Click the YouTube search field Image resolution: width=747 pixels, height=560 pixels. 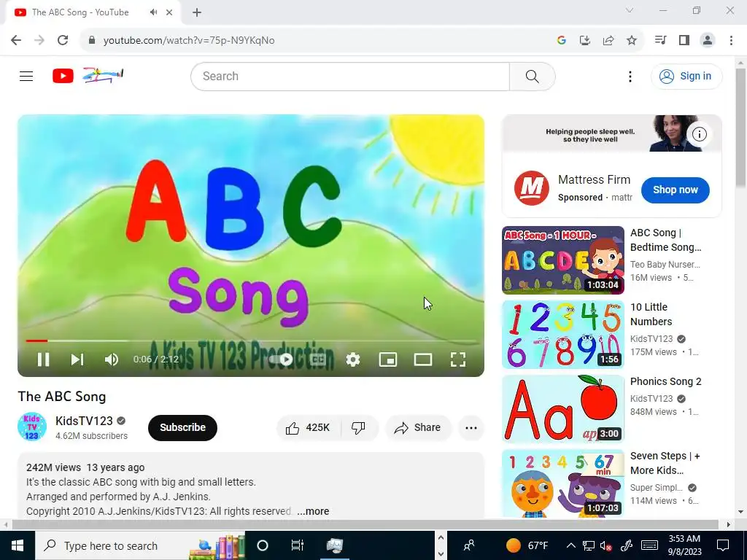click(350, 76)
